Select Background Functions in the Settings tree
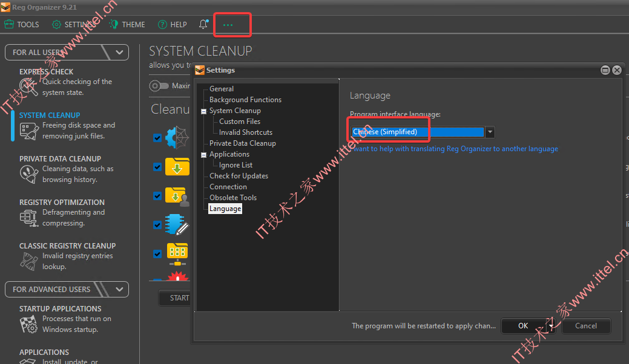Image resolution: width=629 pixels, height=364 pixels. click(x=246, y=100)
